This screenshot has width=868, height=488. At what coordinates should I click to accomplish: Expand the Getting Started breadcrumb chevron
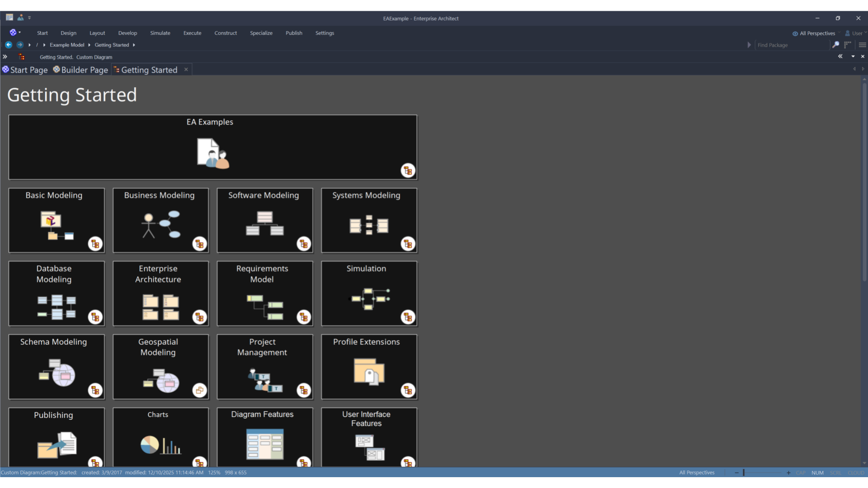click(x=134, y=45)
